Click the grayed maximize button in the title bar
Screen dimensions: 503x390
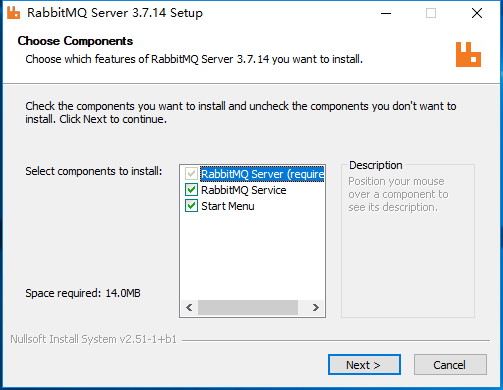[x=431, y=13]
